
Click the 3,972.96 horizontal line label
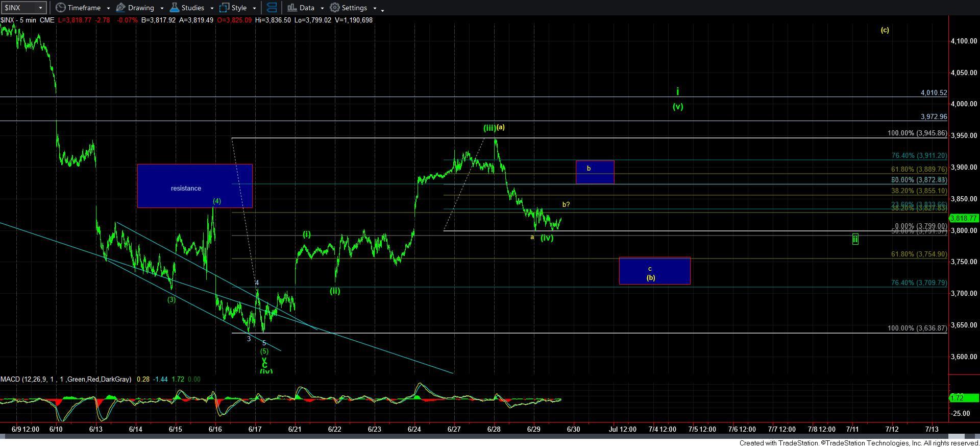pos(934,116)
